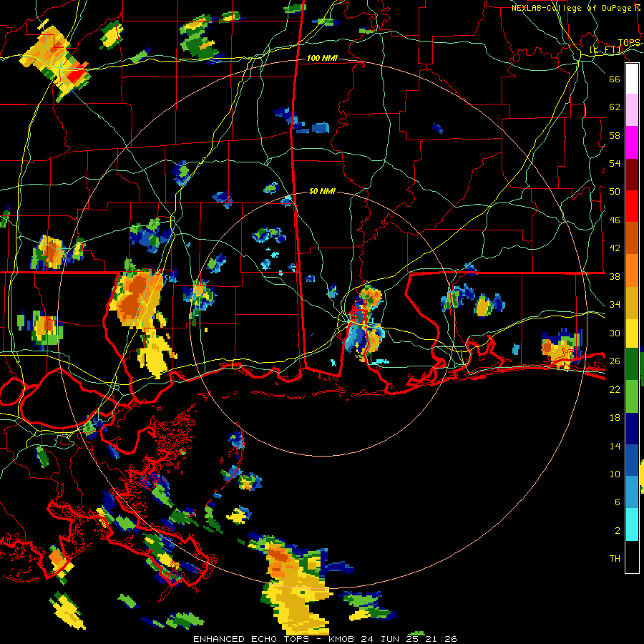Click the legend value 14
The height and width of the screenshot is (644, 644).
(x=615, y=446)
